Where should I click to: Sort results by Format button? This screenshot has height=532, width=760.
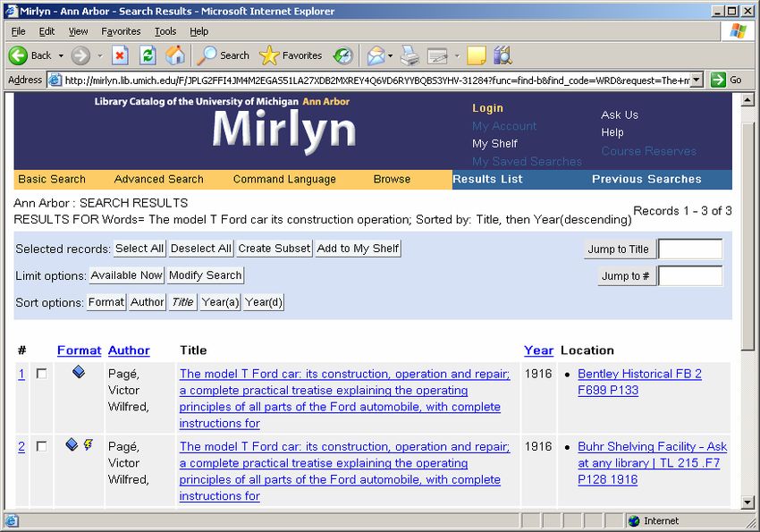pos(106,302)
